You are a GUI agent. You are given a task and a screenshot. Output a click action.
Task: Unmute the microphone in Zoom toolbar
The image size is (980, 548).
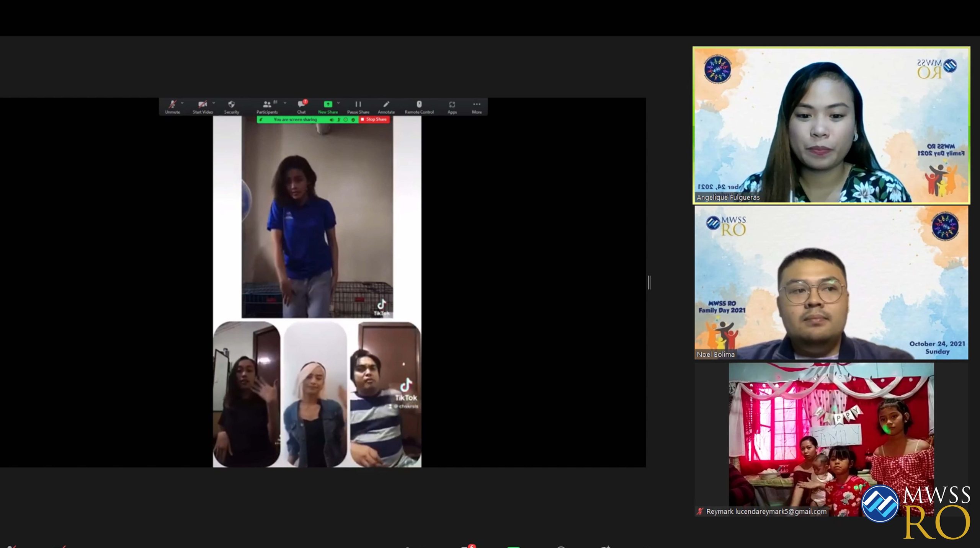click(x=172, y=107)
